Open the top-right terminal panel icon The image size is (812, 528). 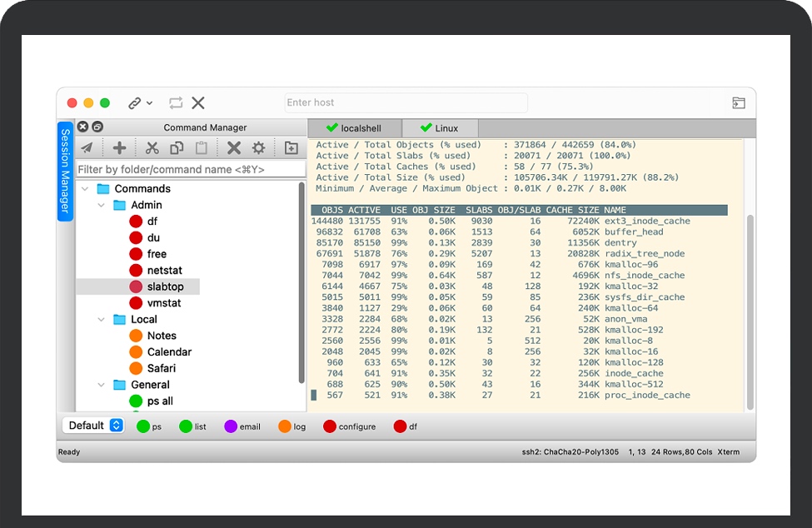point(739,103)
